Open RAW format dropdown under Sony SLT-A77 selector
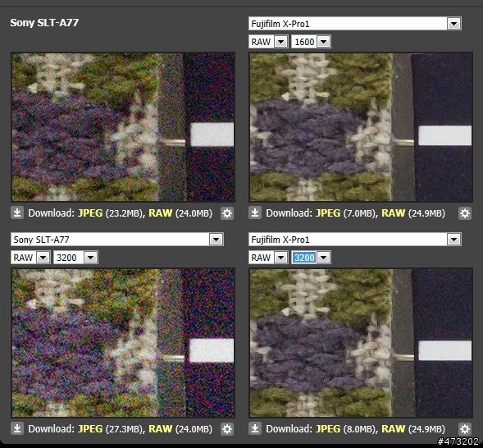Viewport: 483px width, 448px height. 30,258
